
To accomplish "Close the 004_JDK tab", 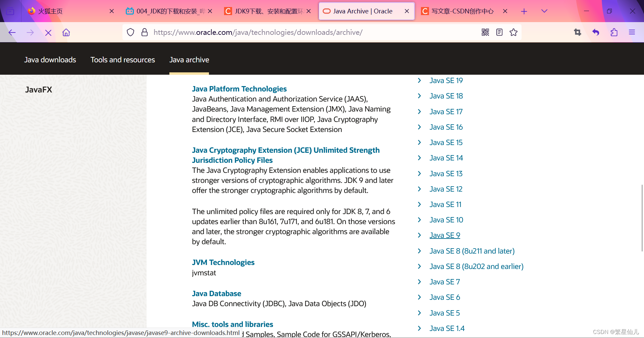I will point(210,11).
